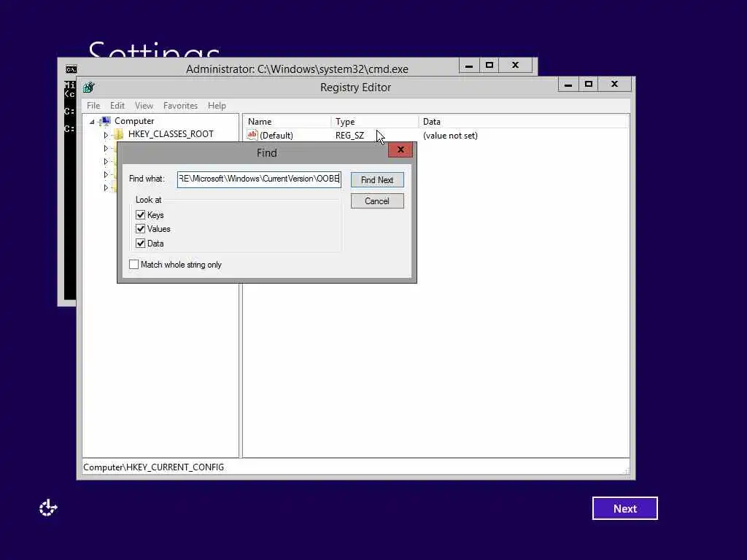Select the HKEY_CLASSES_ROOT tree item
Image resolution: width=747 pixels, height=560 pixels.
[x=171, y=134]
